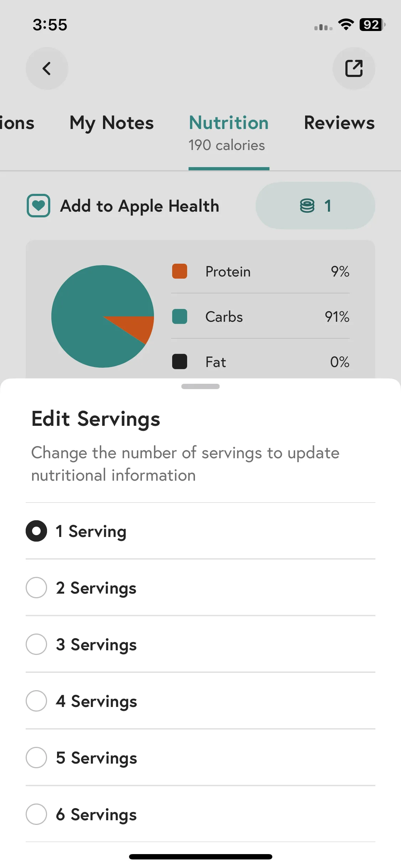Switch to the My Notes tab
Viewport: 401px width, 868px height.
[x=112, y=123]
